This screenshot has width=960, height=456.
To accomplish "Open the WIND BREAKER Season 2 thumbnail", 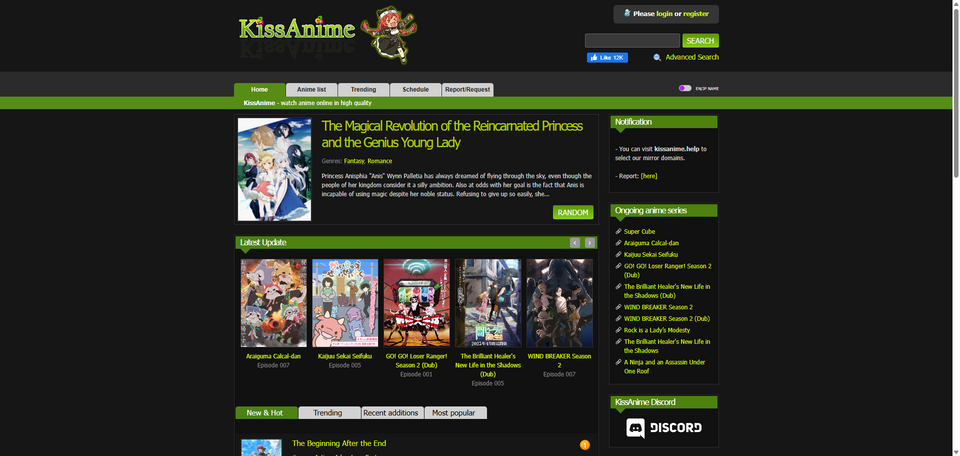I will pyautogui.click(x=560, y=303).
